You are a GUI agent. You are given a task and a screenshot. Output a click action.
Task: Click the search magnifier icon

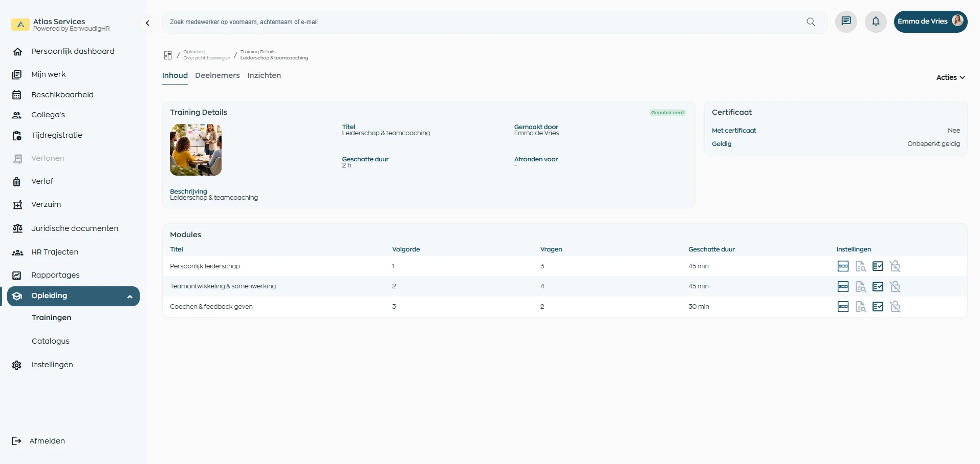click(811, 22)
